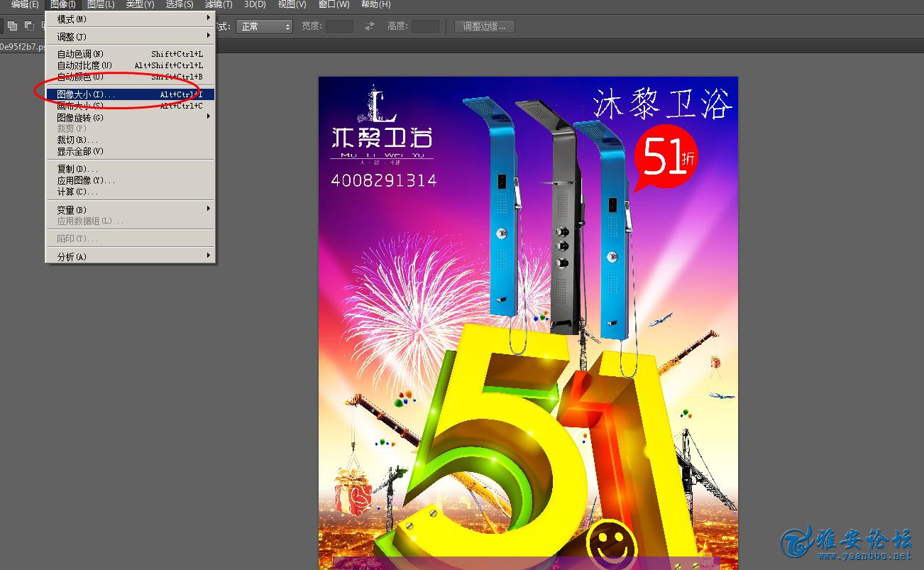Choose 自动色调(N) from the image menu
The height and width of the screenshot is (570, 924).
coord(131,54)
